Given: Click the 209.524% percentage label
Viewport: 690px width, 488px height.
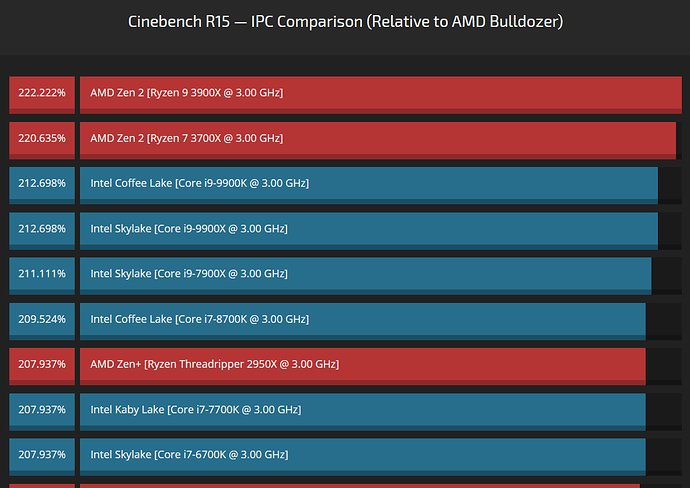Looking at the screenshot, I should point(42,321).
